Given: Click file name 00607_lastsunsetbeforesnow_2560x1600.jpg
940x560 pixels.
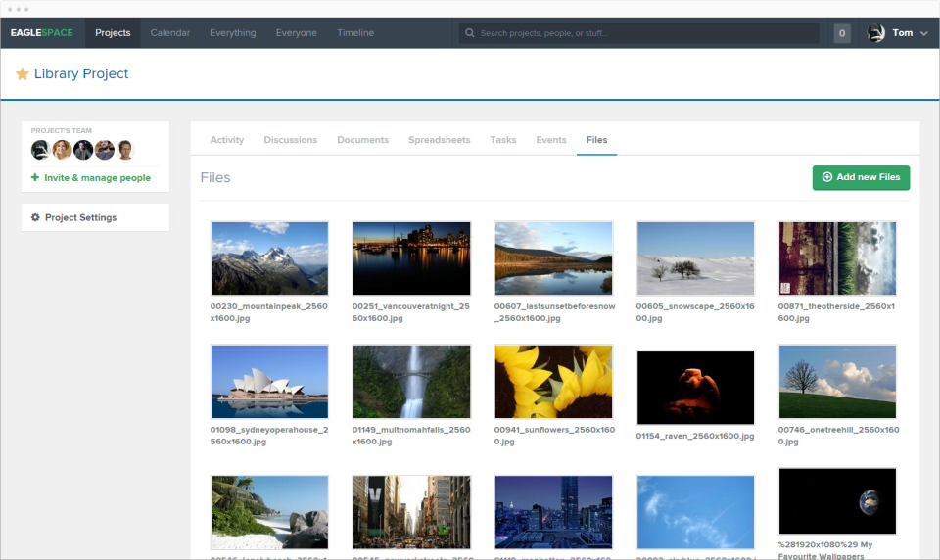Looking at the screenshot, I should [554, 312].
